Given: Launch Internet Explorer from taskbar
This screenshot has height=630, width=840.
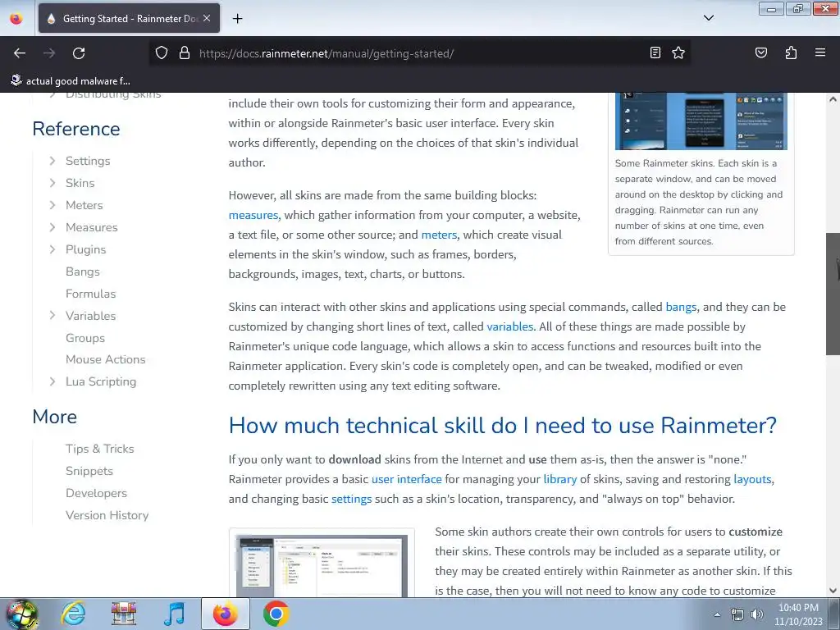Looking at the screenshot, I should click(73, 614).
